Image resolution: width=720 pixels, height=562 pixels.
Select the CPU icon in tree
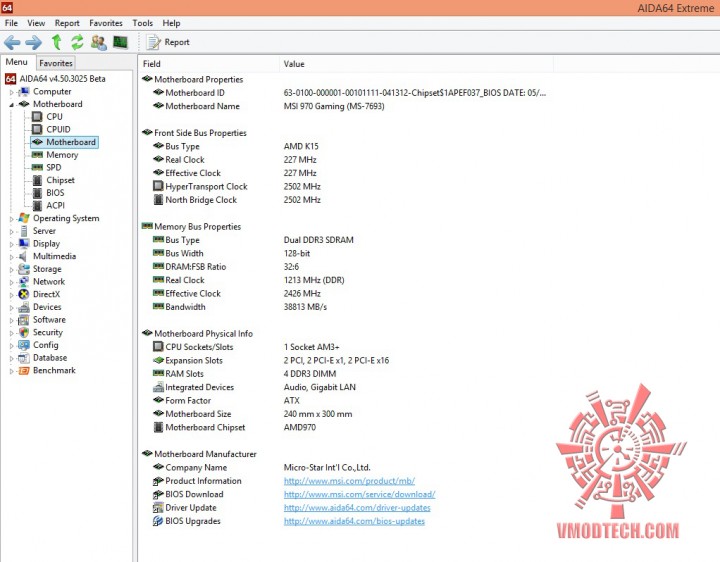click(x=37, y=117)
